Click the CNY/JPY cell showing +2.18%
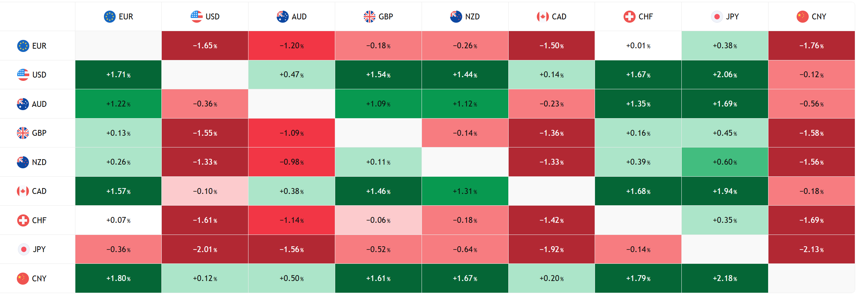This screenshot has height=296, width=868. [x=725, y=278]
